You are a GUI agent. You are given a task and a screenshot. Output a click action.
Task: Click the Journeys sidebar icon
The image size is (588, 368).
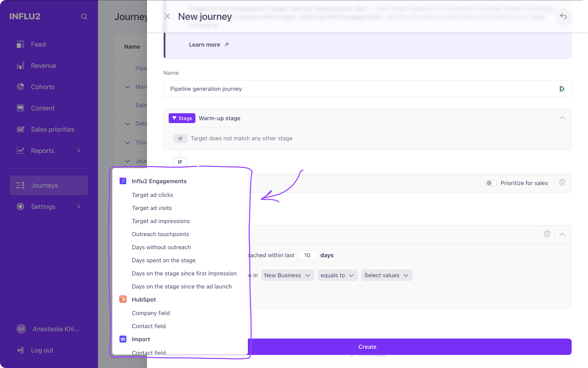[x=20, y=185]
